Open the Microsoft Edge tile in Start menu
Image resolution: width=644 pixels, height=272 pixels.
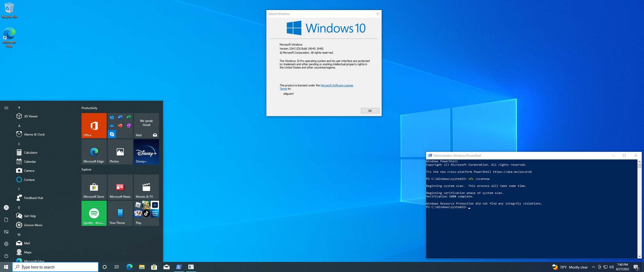point(94,152)
